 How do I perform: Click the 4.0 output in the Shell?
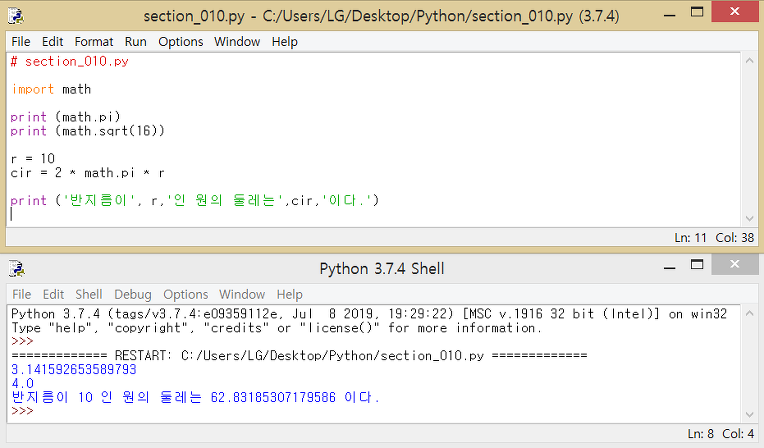[x=22, y=383]
